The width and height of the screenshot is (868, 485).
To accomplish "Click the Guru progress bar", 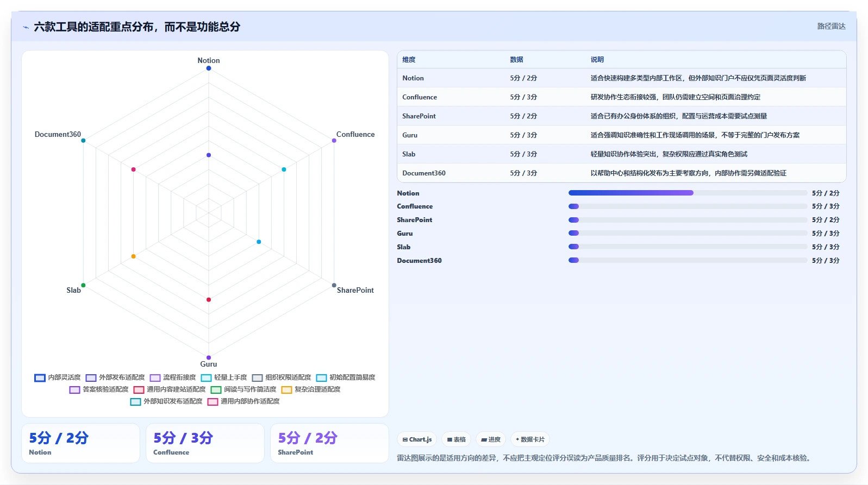I will pos(688,233).
